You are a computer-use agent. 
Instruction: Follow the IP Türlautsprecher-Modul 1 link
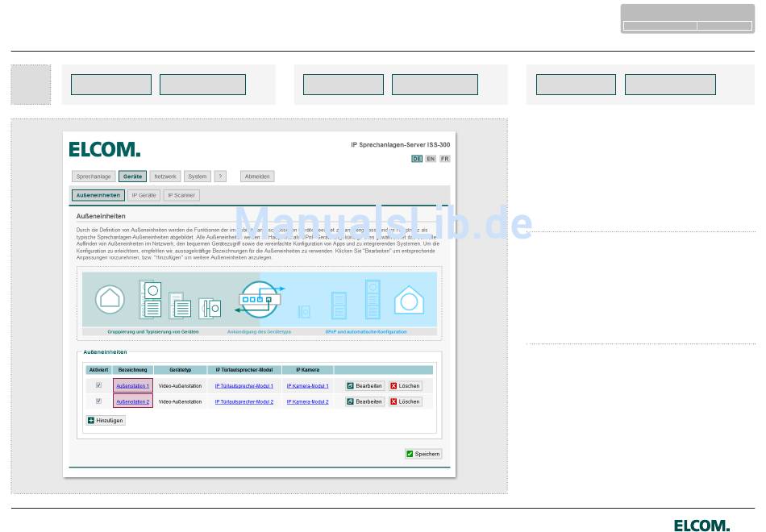tap(244, 386)
